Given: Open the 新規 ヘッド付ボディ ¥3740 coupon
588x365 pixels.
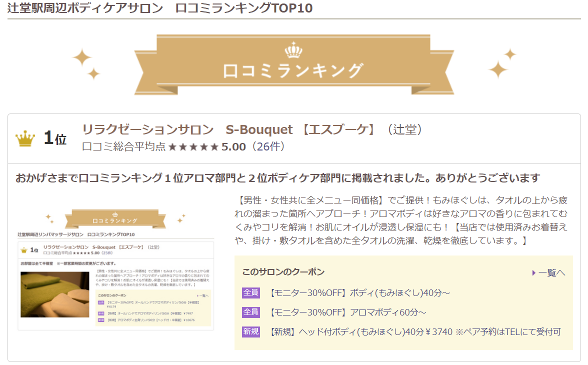Looking at the screenshot, I should (x=415, y=332).
